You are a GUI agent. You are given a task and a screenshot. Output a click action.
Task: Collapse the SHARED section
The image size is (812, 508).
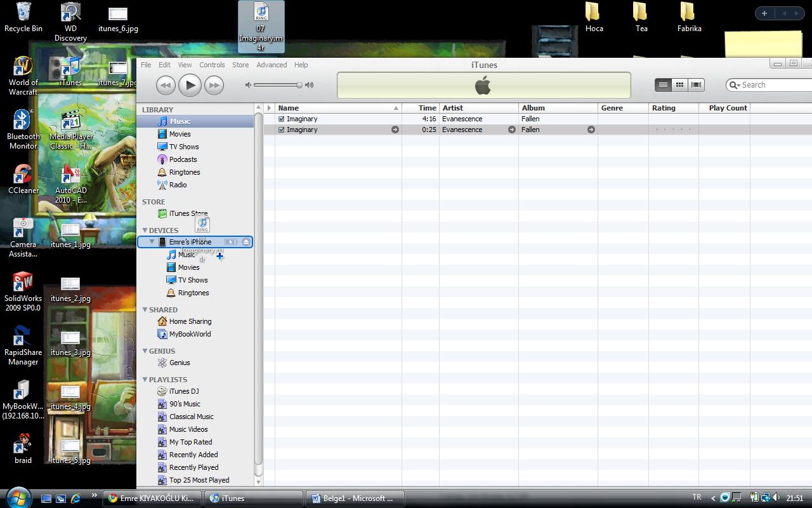click(x=145, y=309)
